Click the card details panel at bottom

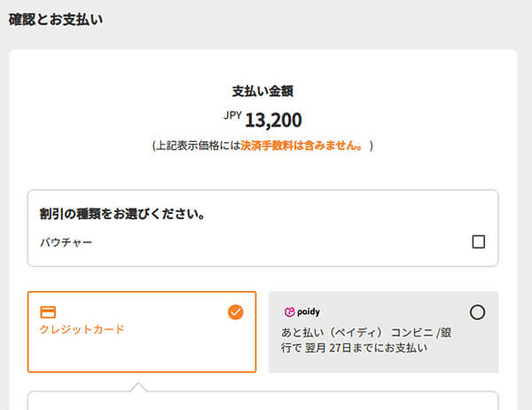point(262,401)
